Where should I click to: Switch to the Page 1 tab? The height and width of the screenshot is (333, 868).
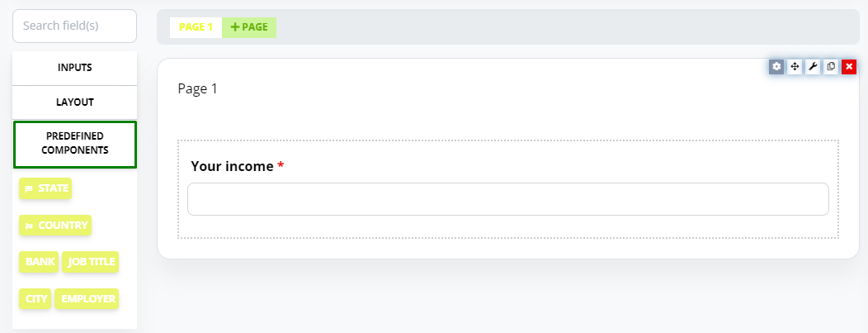[x=196, y=27]
